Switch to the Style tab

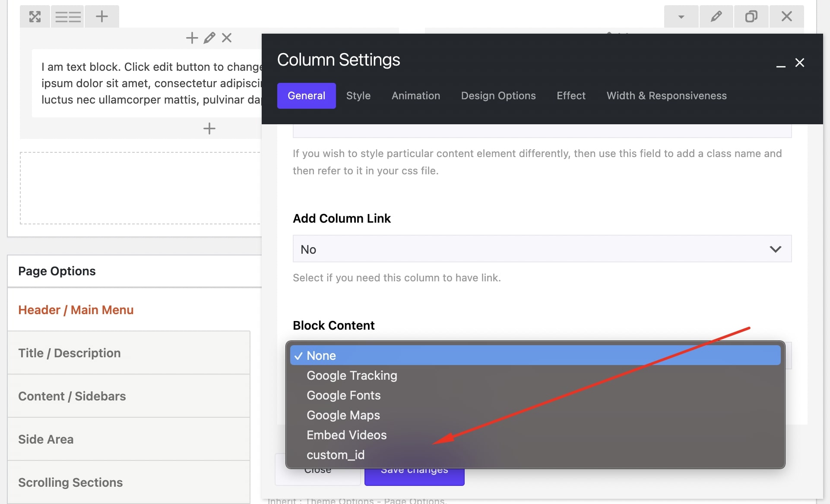pos(358,95)
